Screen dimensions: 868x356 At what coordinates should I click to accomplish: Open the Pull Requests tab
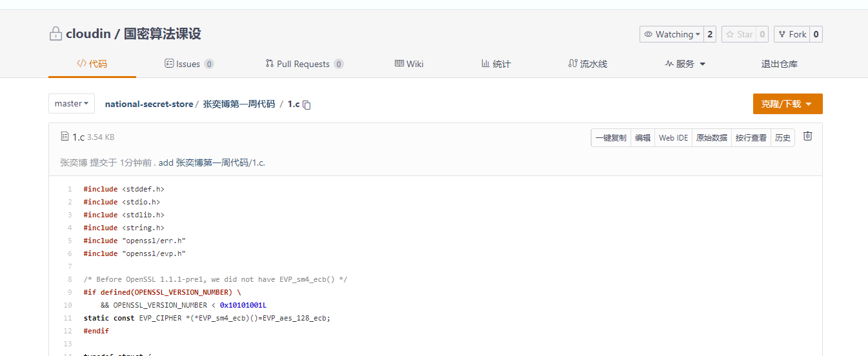303,64
